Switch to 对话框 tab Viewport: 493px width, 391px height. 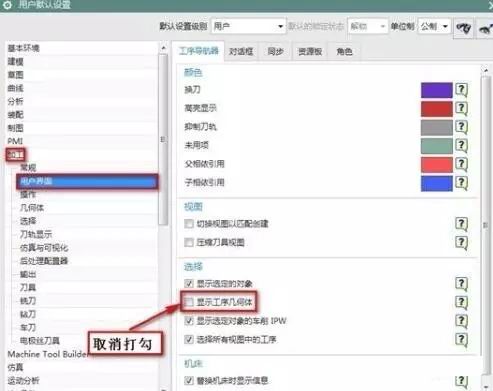[241, 52]
